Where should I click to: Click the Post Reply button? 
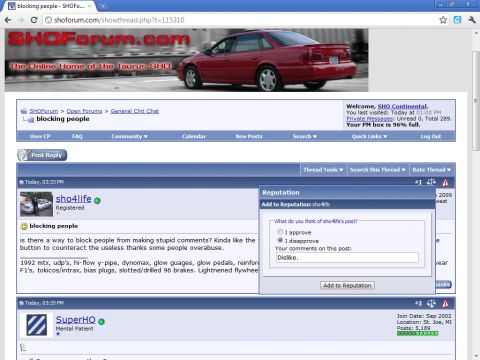click(42, 155)
